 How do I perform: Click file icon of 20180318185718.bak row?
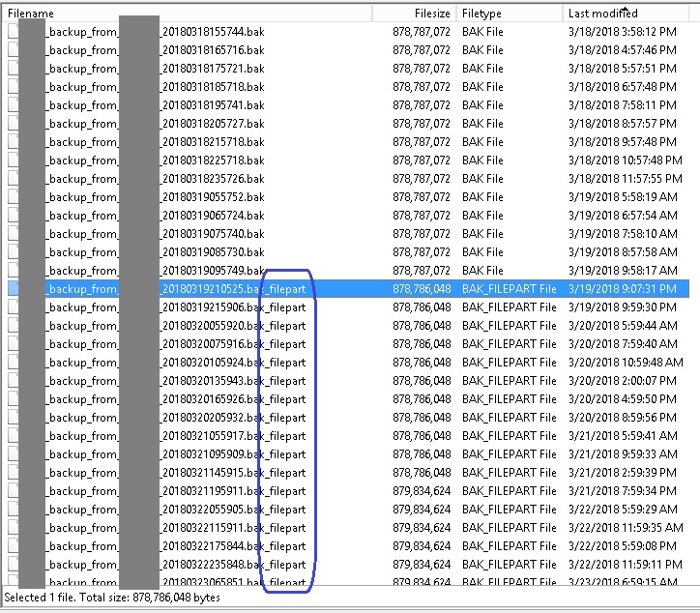click(13, 87)
